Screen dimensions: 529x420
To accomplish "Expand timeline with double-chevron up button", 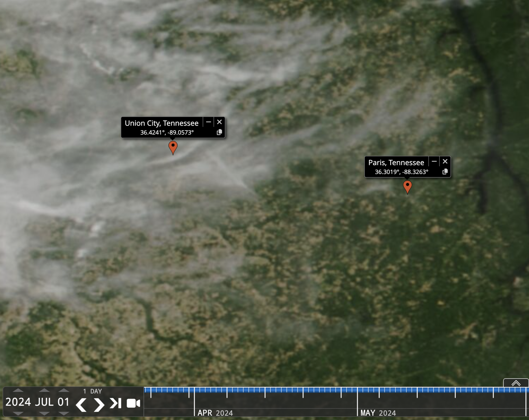I will [516, 383].
